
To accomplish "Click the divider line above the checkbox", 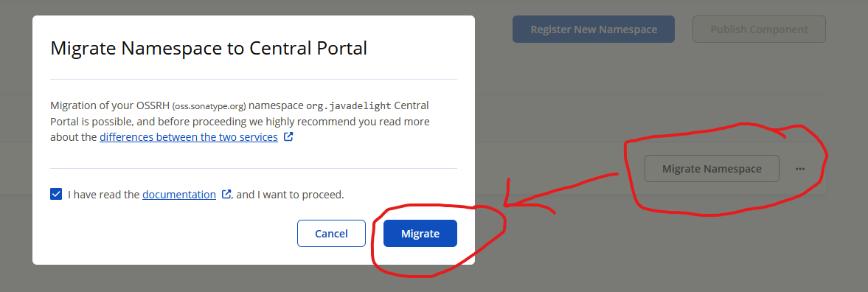I will tap(254, 168).
